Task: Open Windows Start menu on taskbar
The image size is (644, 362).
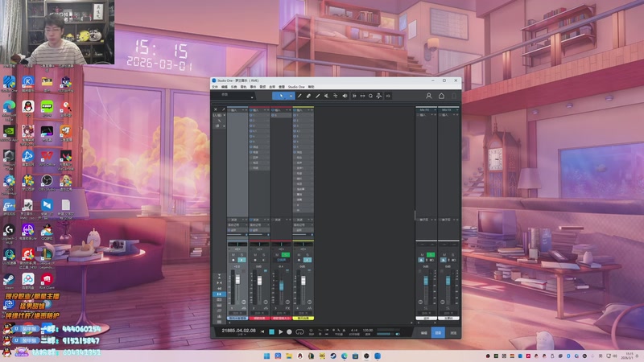Action: pos(267,356)
